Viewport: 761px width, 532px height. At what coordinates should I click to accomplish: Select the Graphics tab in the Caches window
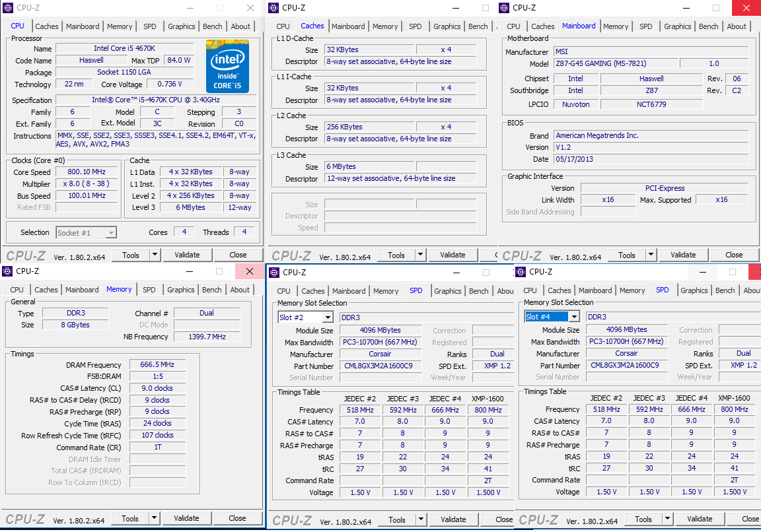pyautogui.click(x=447, y=26)
